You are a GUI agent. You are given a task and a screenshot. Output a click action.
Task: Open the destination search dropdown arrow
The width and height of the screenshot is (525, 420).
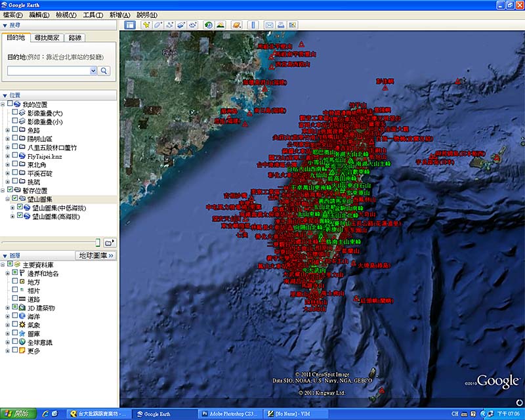pos(93,71)
